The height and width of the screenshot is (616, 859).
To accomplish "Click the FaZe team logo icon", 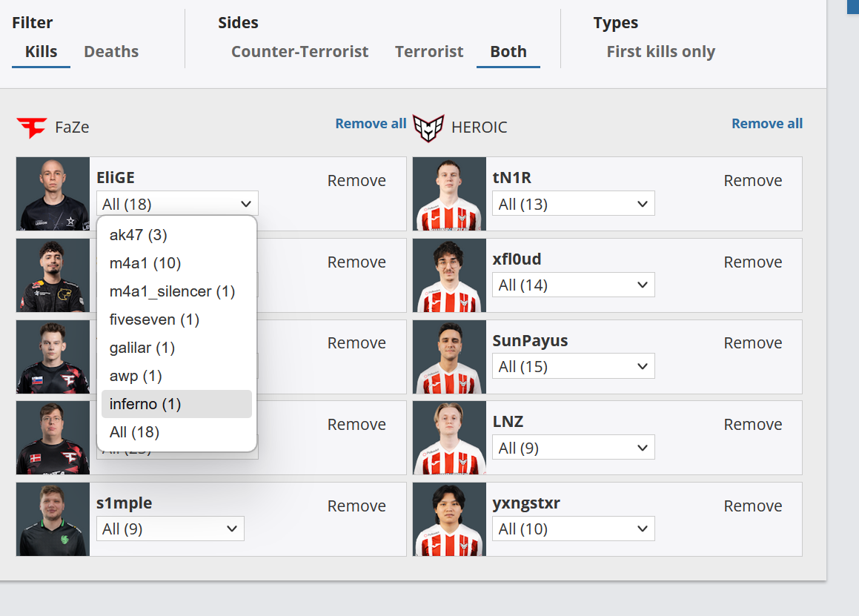I will [31, 127].
